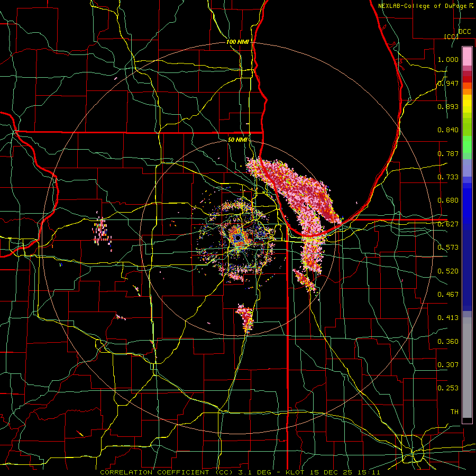The height and width of the screenshot is (476, 476).
Task: Select the 0.467 legend value
Action: pyautogui.click(x=448, y=295)
